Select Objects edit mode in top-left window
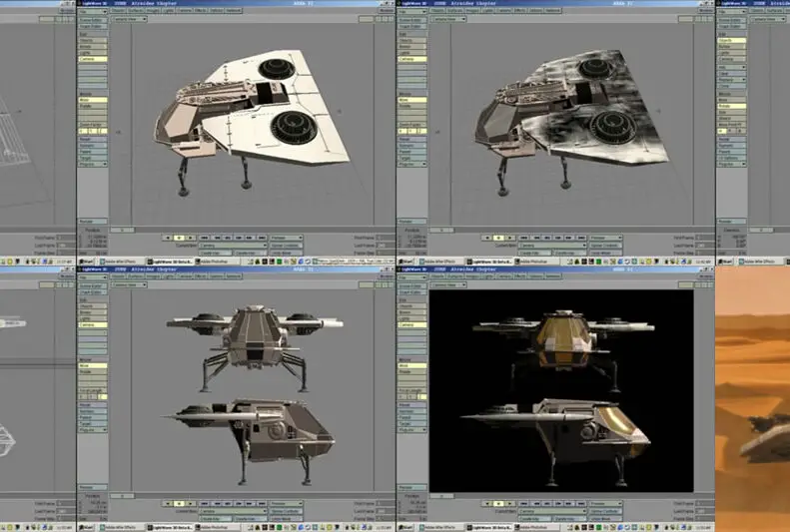790x532 pixels. 92,41
